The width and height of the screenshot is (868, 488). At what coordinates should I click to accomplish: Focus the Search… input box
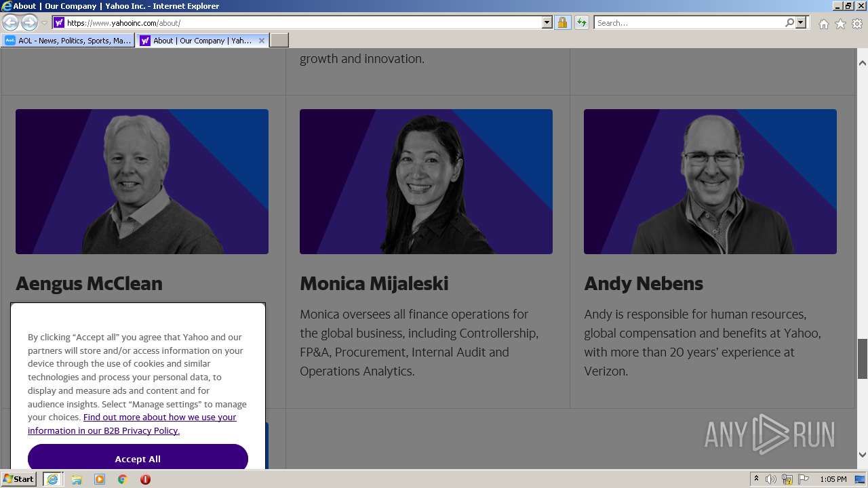[x=689, y=22]
